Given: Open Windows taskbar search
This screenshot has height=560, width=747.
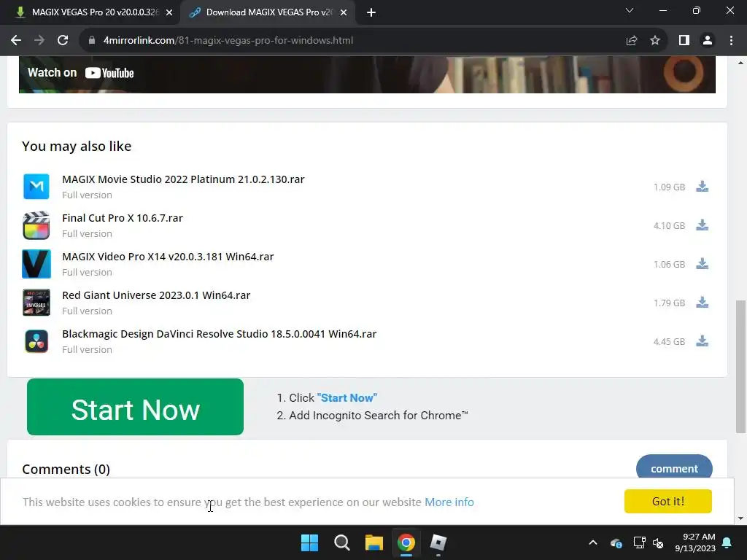Looking at the screenshot, I should click(x=342, y=542).
